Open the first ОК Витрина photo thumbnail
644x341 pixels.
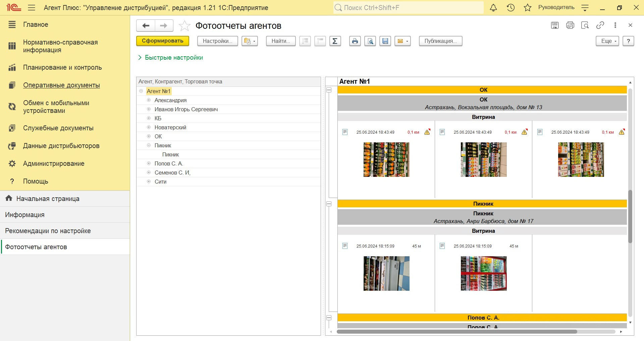pyautogui.click(x=386, y=159)
